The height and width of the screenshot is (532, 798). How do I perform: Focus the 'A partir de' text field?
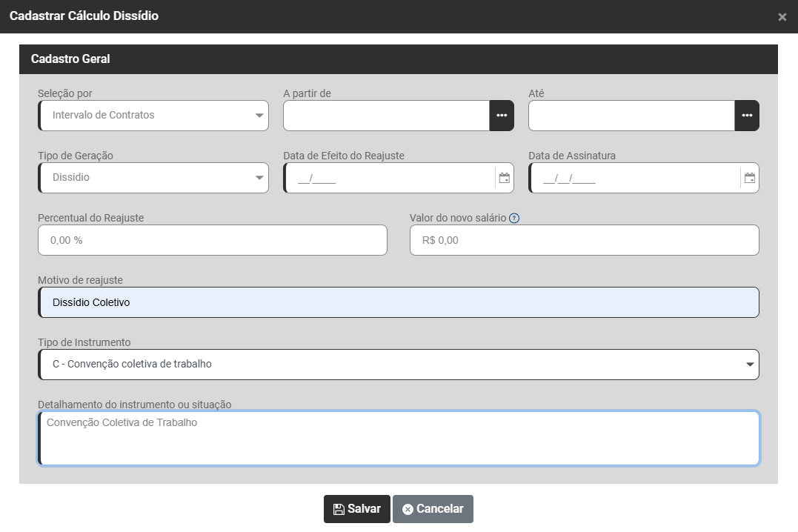coord(386,116)
